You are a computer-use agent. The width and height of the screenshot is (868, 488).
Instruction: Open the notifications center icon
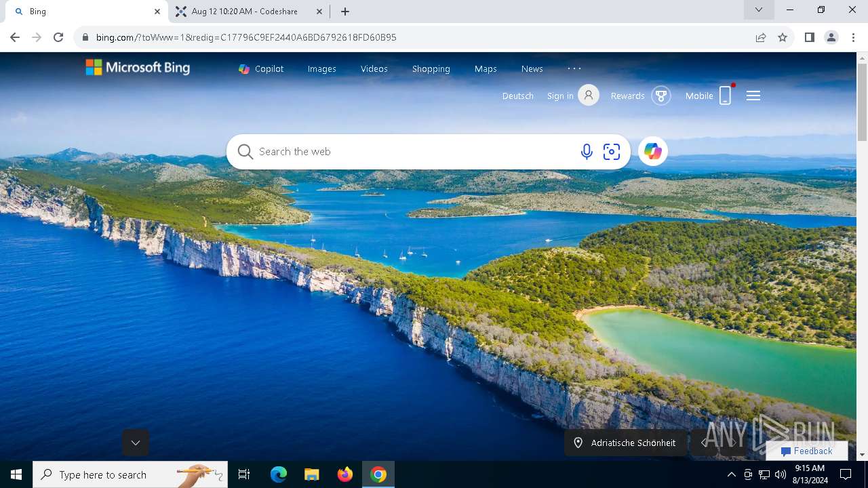(846, 474)
